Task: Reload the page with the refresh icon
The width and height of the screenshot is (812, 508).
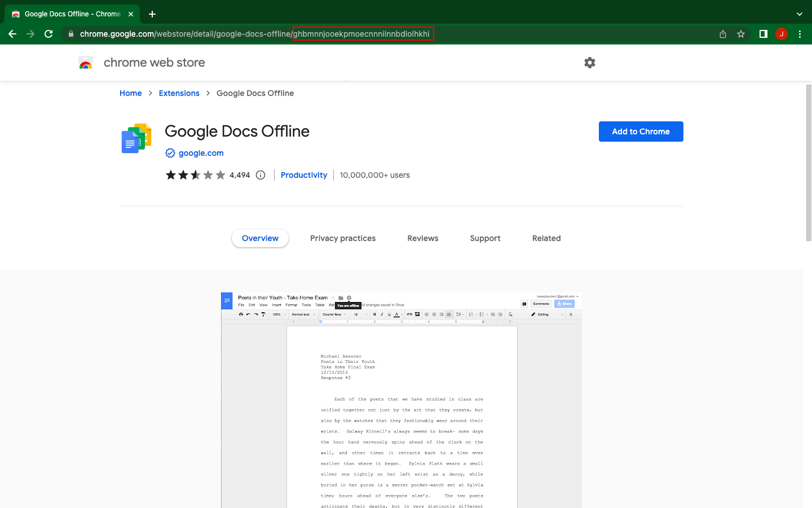Action: coord(48,34)
